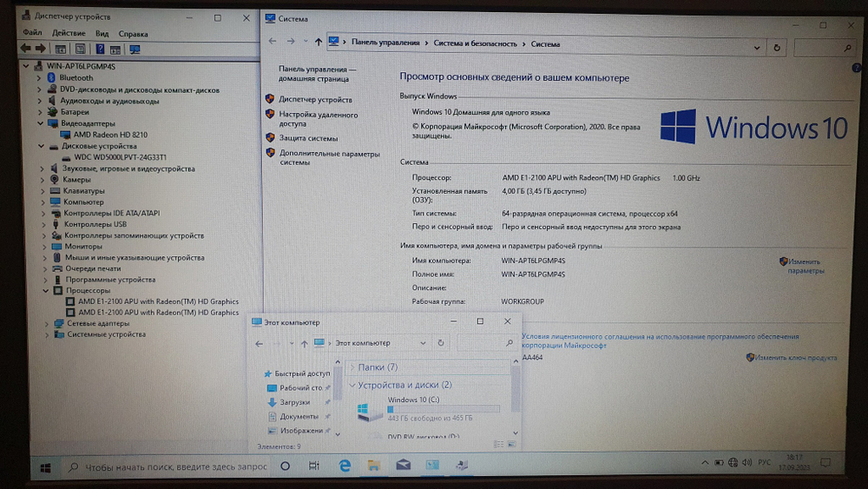Select AMD Radeon HD 8210 device
Viewport: 868px width, 489px height.
coord(110,135)
